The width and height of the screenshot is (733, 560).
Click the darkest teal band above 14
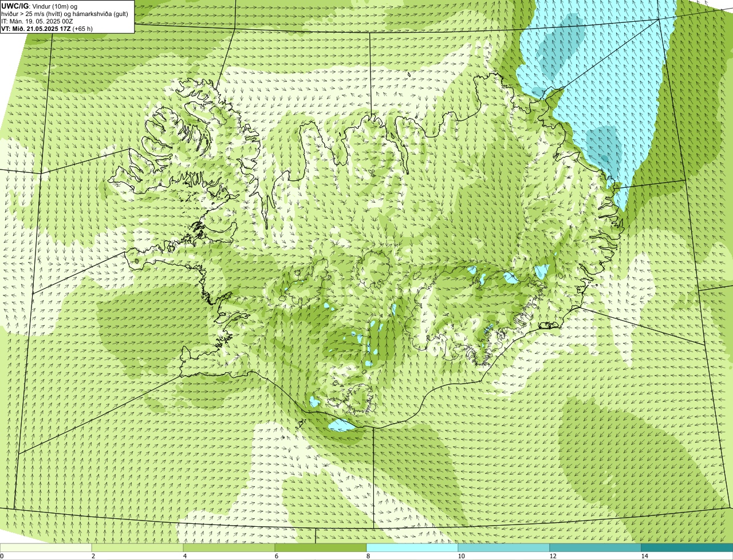687,547
